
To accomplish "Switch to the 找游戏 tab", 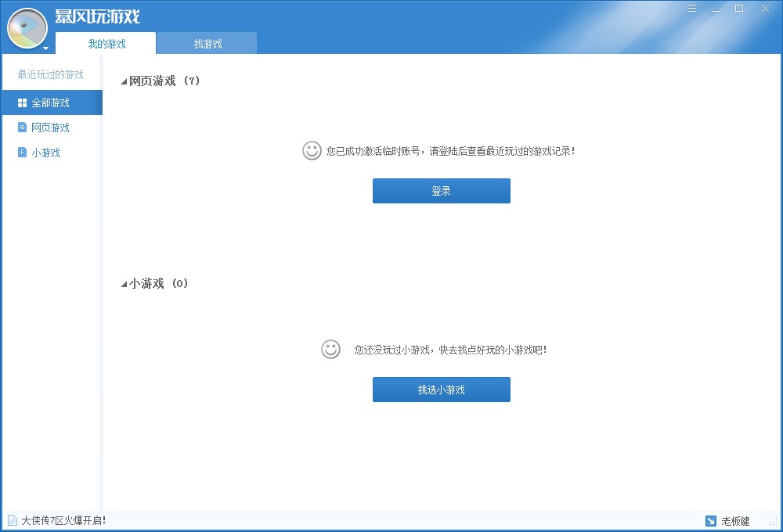I will coord(206,44).
